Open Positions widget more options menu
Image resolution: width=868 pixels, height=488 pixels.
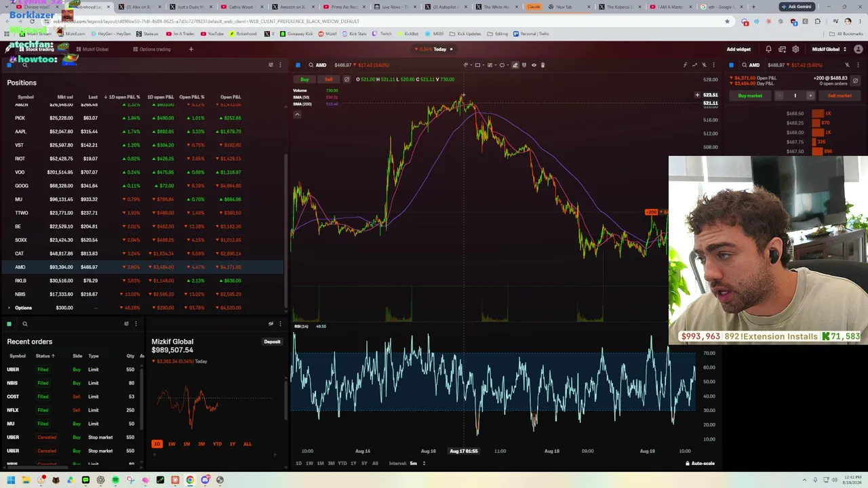[280, 65]
